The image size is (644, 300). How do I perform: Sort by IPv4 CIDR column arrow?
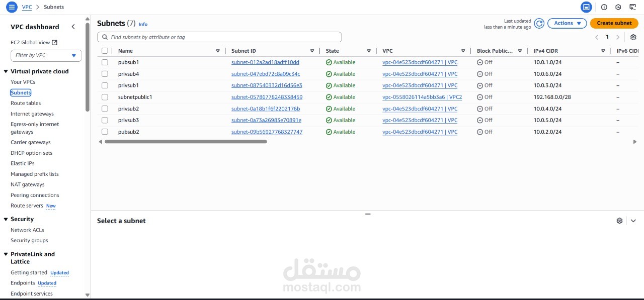tap(603, 51)
